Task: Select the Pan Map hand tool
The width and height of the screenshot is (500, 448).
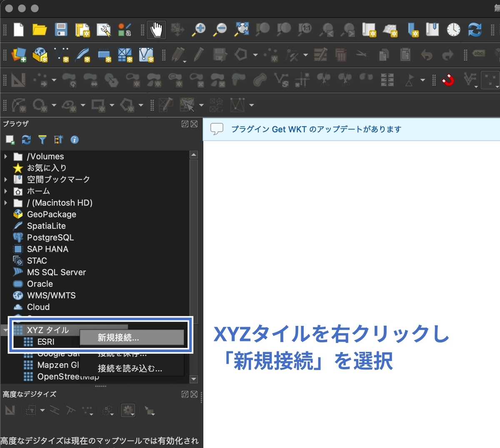Action: [x=156, y=30]
